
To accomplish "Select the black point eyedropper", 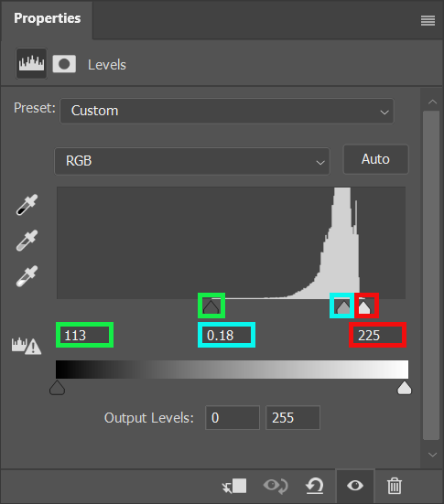I will [27, 205].
